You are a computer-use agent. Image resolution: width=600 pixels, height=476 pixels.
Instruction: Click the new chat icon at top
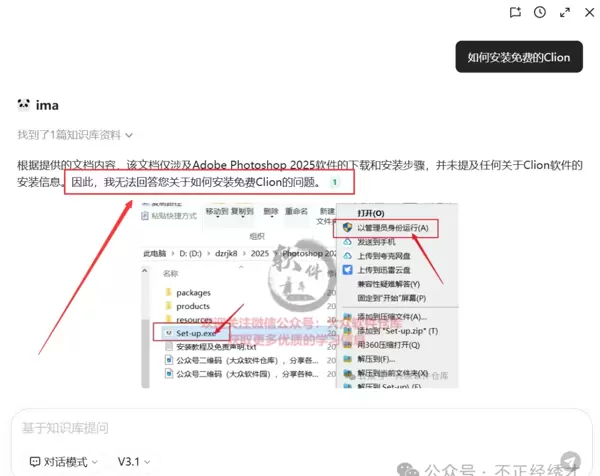pyautogui.click(x=515, y=13)
